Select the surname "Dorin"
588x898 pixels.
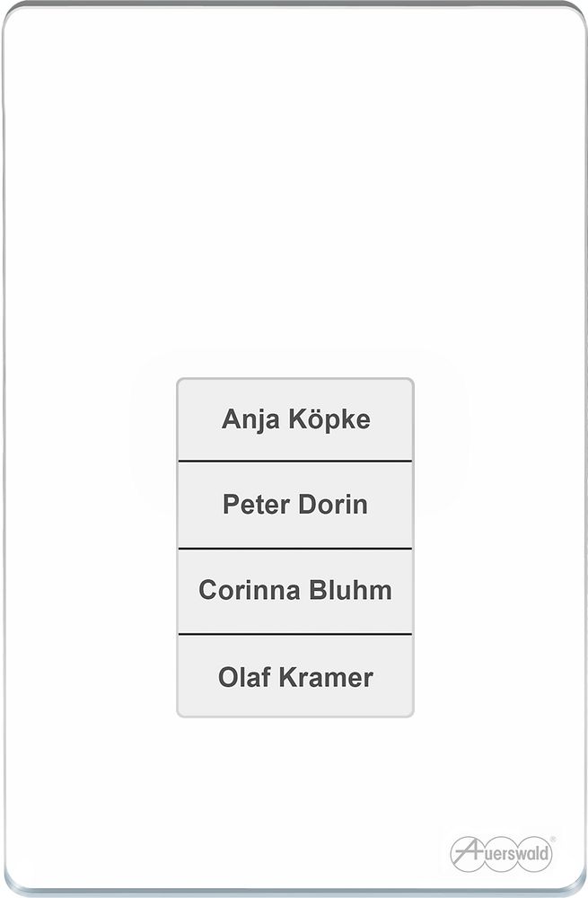[x=333, y=505]
